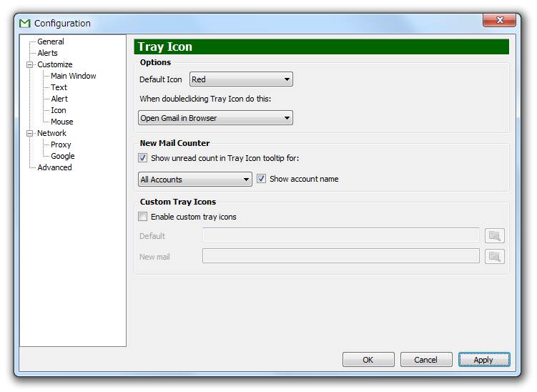Click the Apply button
537x392 pixels.
coord(484,359)
